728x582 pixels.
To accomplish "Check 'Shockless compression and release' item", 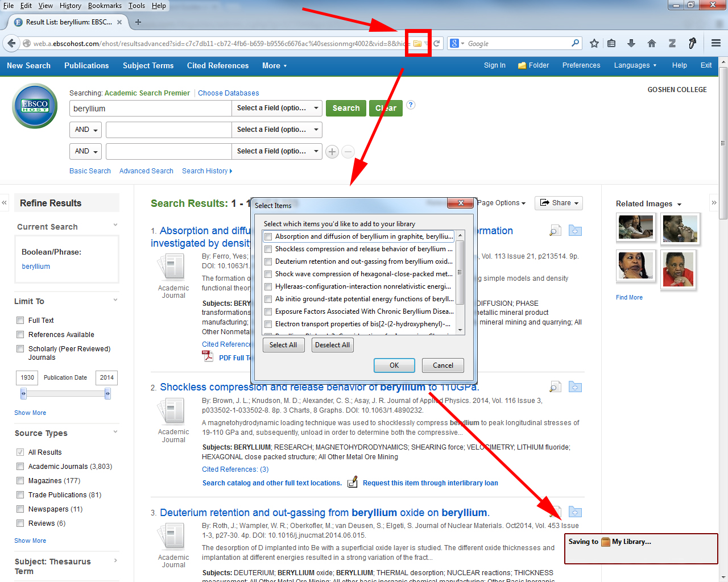I will (268, 249).
